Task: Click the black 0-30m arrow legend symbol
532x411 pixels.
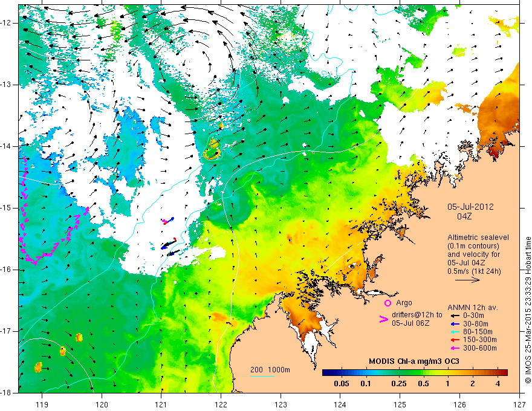Action: (455, 316)
